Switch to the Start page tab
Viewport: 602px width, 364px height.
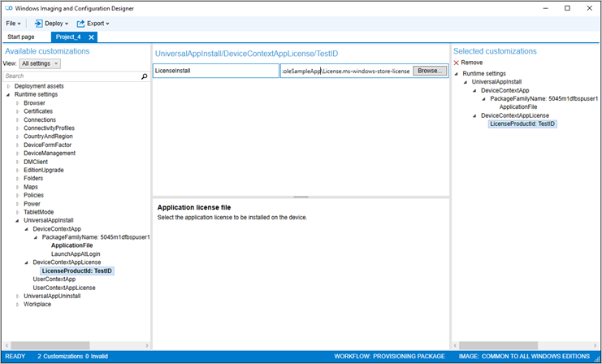point(21,37)
